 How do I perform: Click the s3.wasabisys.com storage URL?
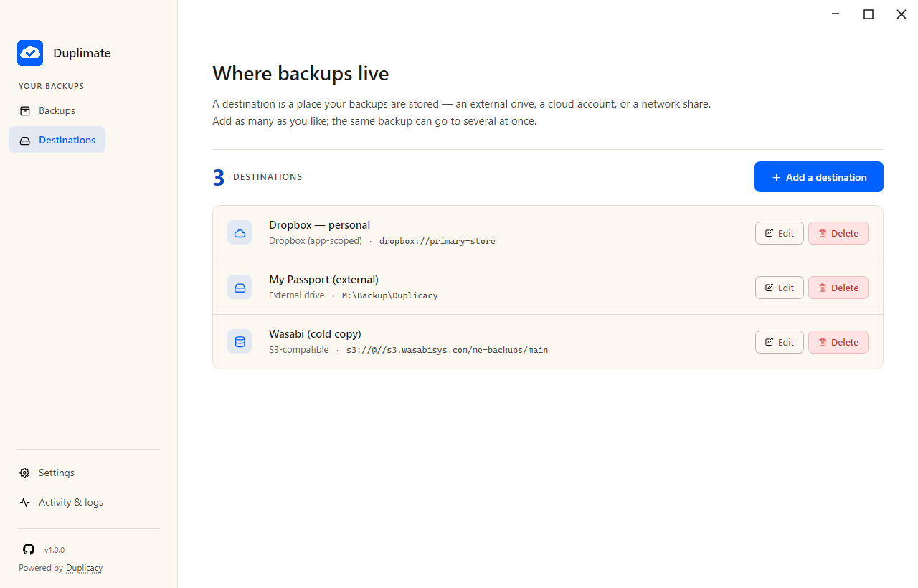pos(447,350)
